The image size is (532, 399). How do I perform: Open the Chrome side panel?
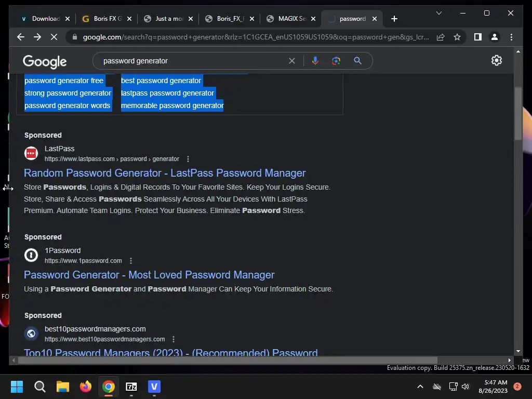click(478, 37)
